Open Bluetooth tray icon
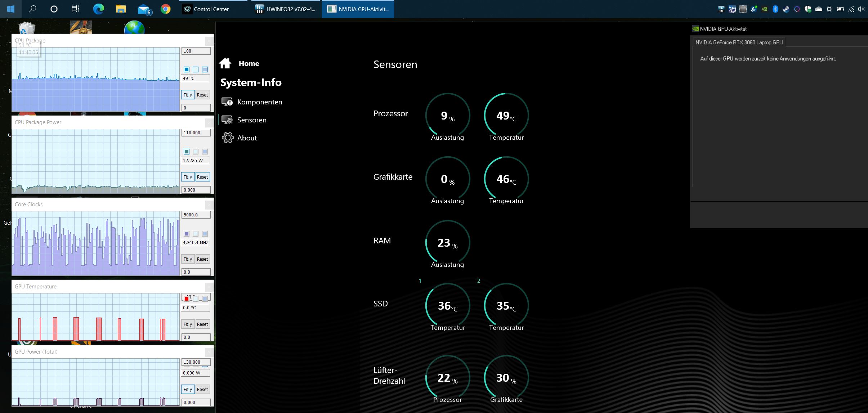Image resolution: width=868 pixels, height=413 pixels. pyautogui.click(x=775, y=9)
